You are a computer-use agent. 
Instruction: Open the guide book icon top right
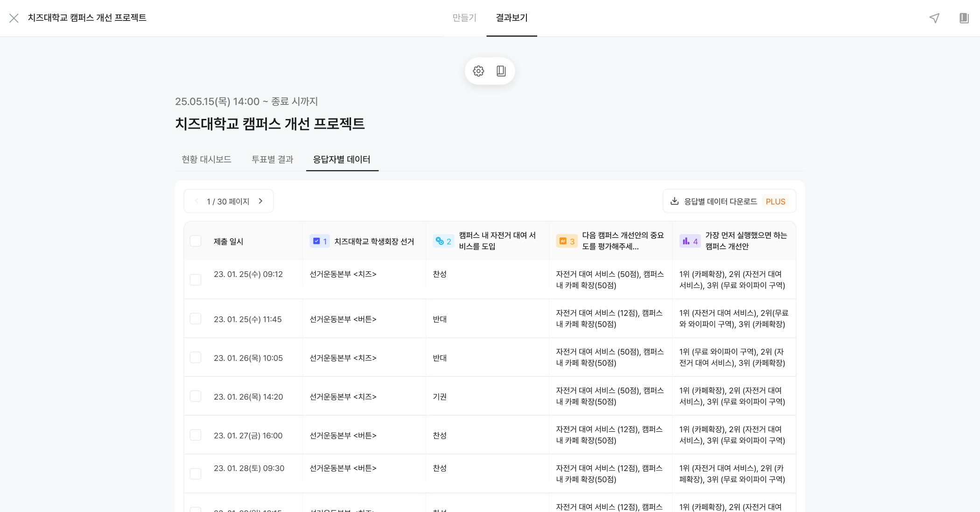coord(964,18)
